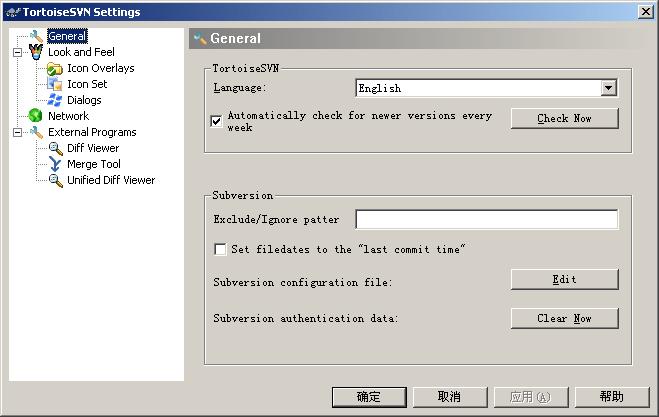Click the Unified Diff Viewer icon
The width and height of the screenshot is (659, 417).
tap(55, 180)
